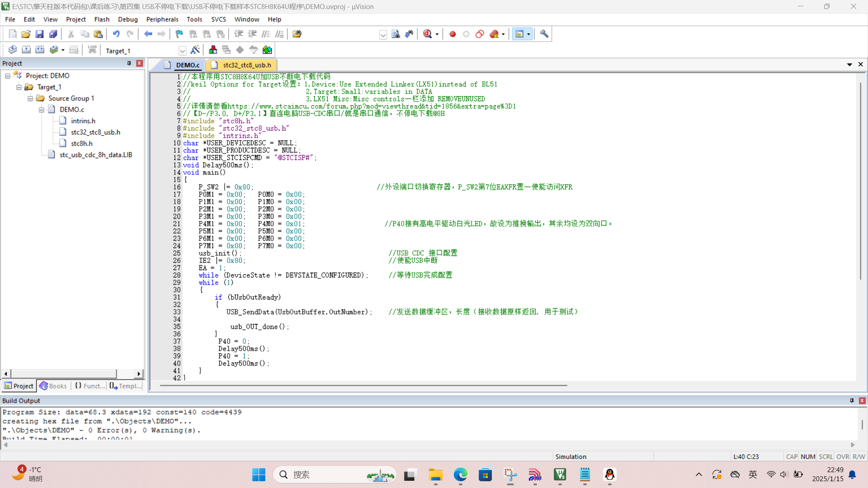
Task: Open the Project menu
Action: point(75,19)
